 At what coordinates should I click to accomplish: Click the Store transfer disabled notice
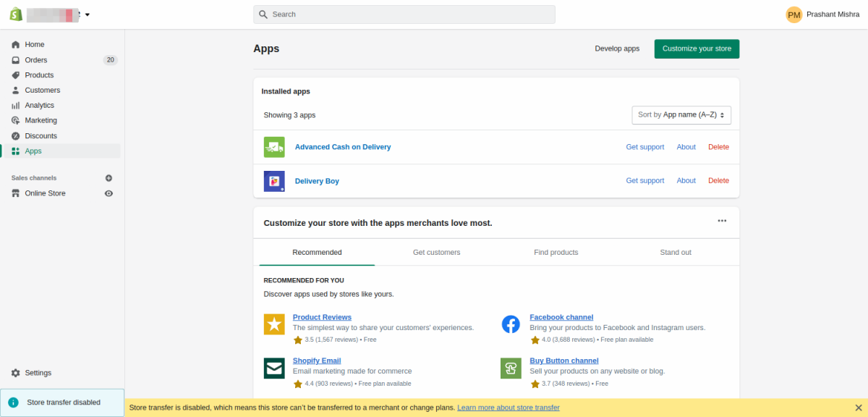[62, 403]
